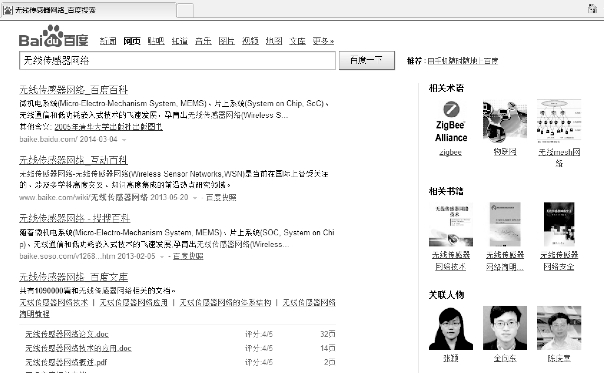The image size is (604, 373).
Task: Click the Baidu paw logo
Action: pos(53,36)
